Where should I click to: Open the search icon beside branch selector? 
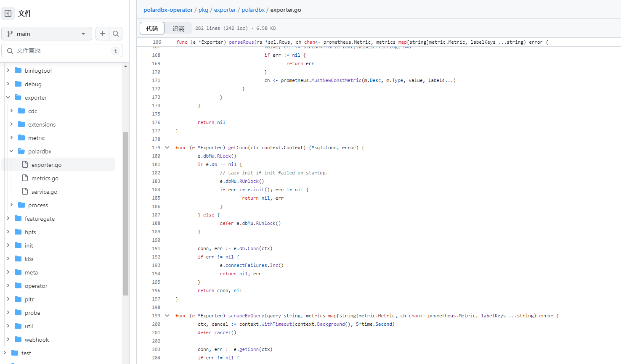coord(116,34)
